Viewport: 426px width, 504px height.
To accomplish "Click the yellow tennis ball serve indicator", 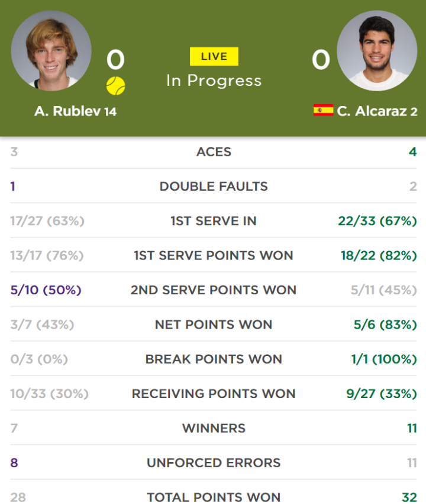I will [115, 86].
